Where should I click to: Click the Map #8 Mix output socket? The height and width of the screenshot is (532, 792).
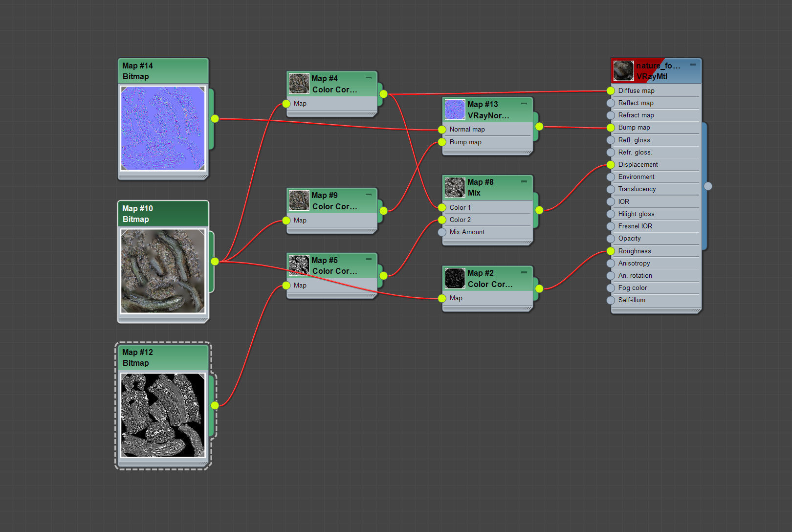coord(539,210)
